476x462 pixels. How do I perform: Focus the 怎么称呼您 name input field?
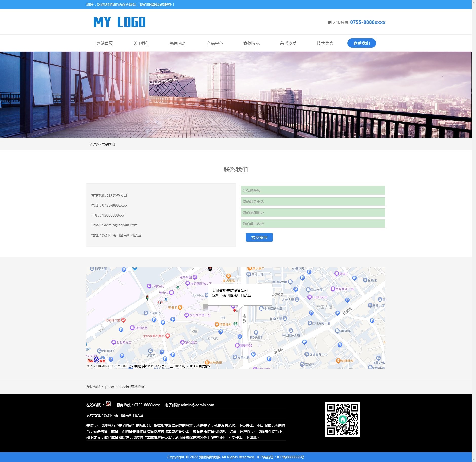click(313, 190)
